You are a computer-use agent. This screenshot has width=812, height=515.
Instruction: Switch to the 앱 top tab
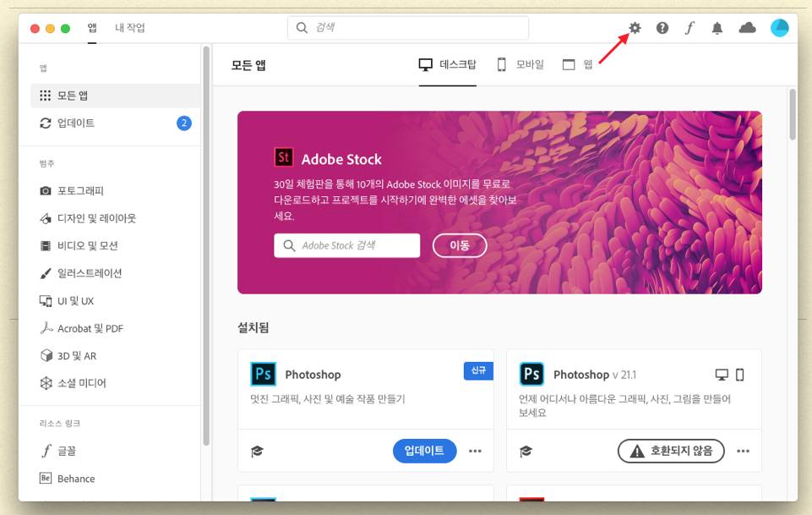[92, 28]
